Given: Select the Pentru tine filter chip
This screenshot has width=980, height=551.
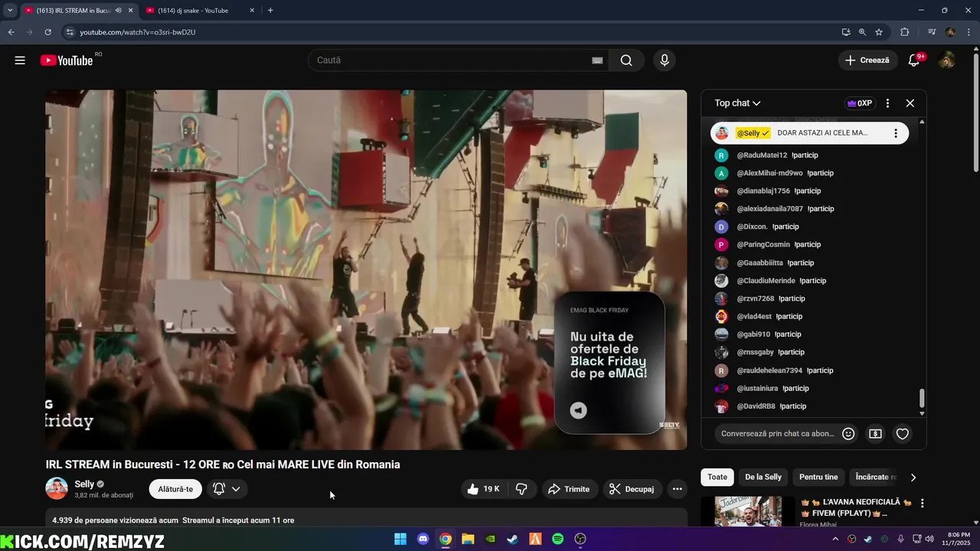Looking at the screenshot, I should pos(818,478).
